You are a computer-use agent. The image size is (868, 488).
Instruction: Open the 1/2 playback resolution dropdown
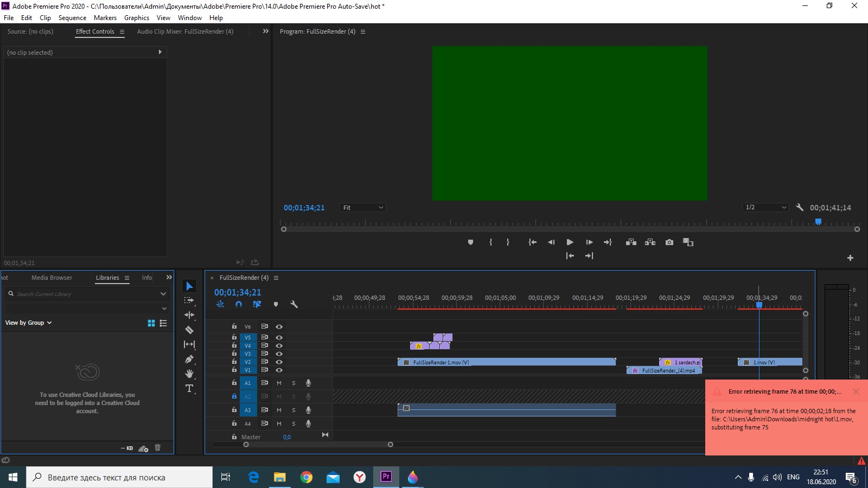(765, 207)
